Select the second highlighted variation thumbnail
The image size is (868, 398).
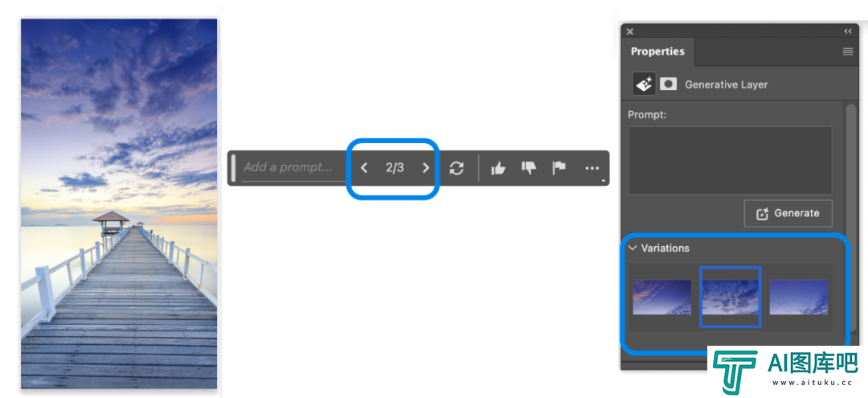coord(730,297)
